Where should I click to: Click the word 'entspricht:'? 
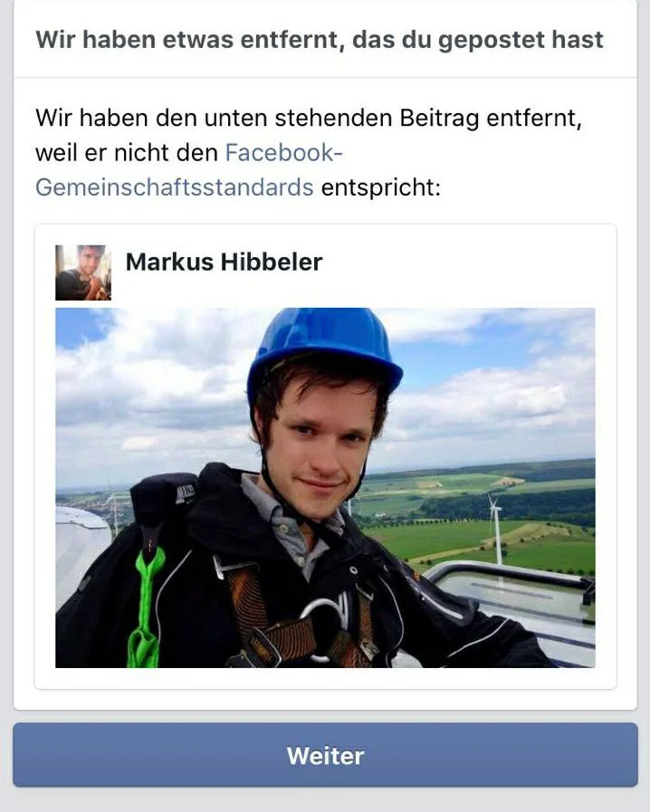pyautogui.click(x=381, y=187)
